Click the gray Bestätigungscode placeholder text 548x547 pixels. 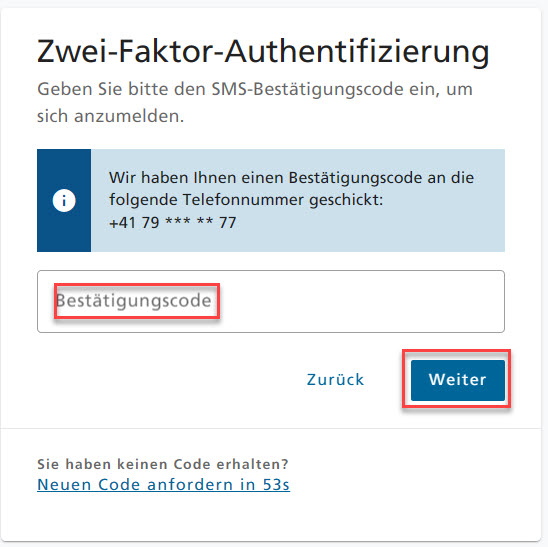[134, 301]
